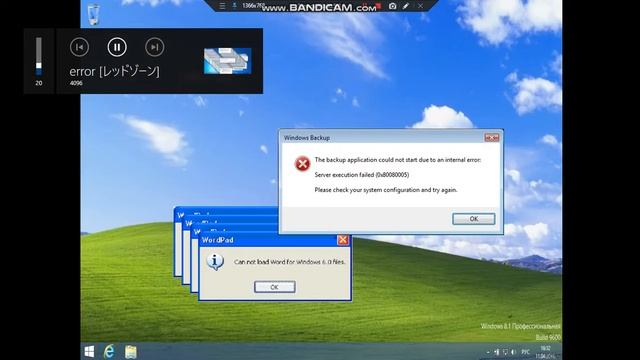
Task: Stop recording with the red Bandicam button
Action: [x=378, y=5]
